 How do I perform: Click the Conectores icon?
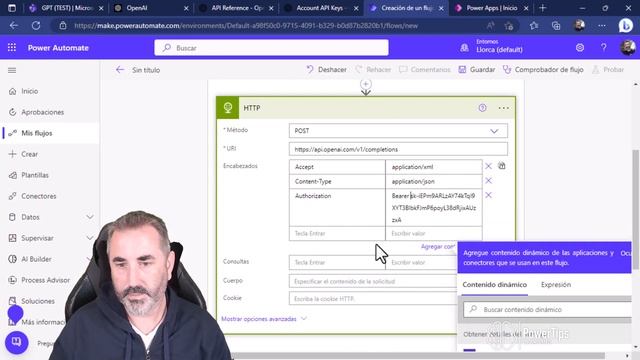(12, 196)
